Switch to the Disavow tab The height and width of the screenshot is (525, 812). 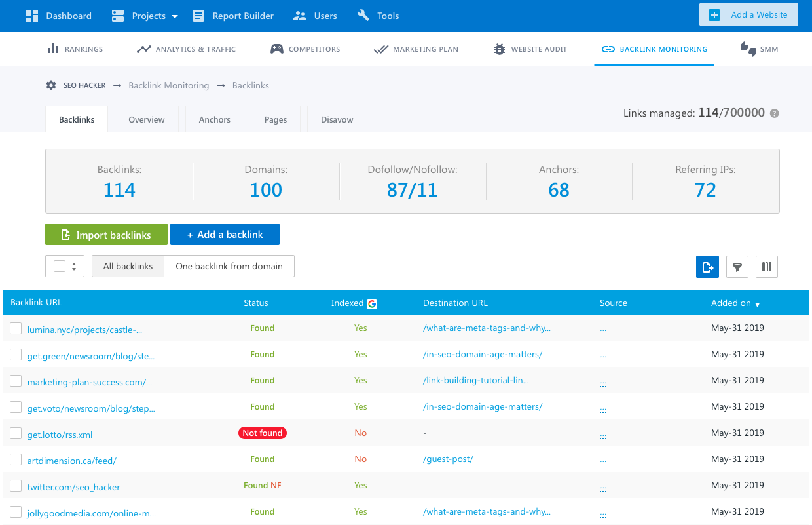(x=337, y=119)
